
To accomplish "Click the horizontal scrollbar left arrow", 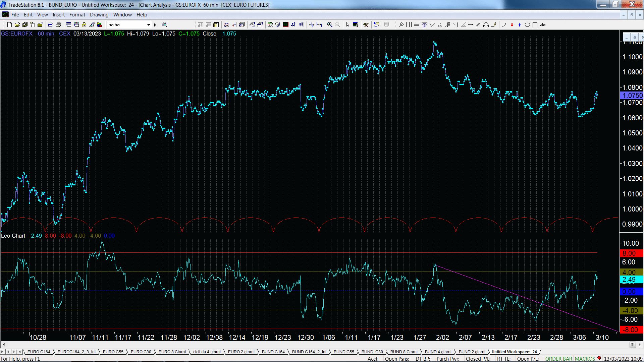I will tap(4, 345).
